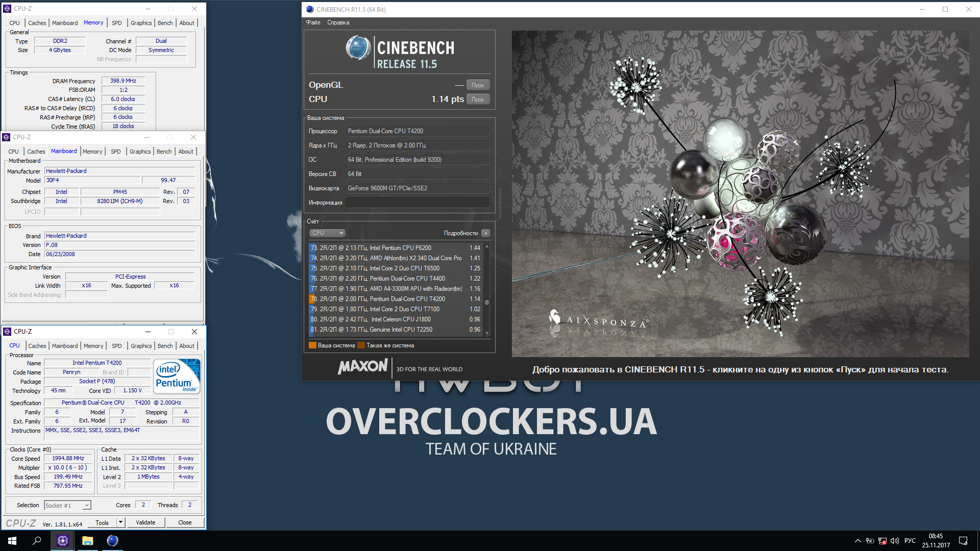Click the DRAM Frequency value 398.9 MHz

pyautogui.click(x=123, y=81)
